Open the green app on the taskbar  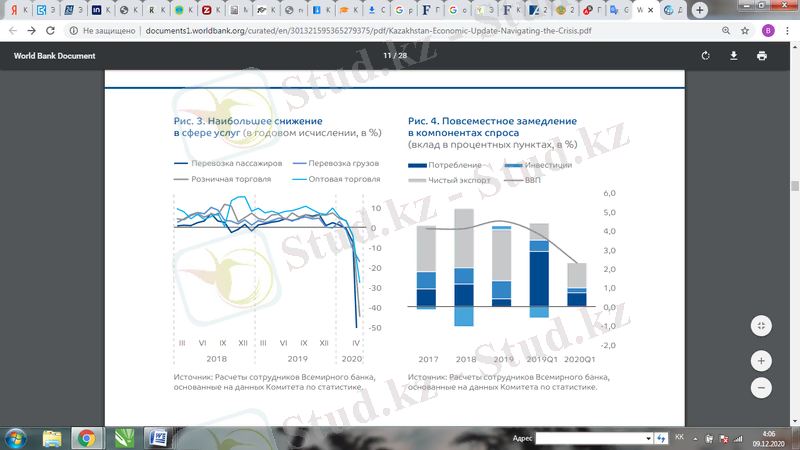click(x=124, y=438)
